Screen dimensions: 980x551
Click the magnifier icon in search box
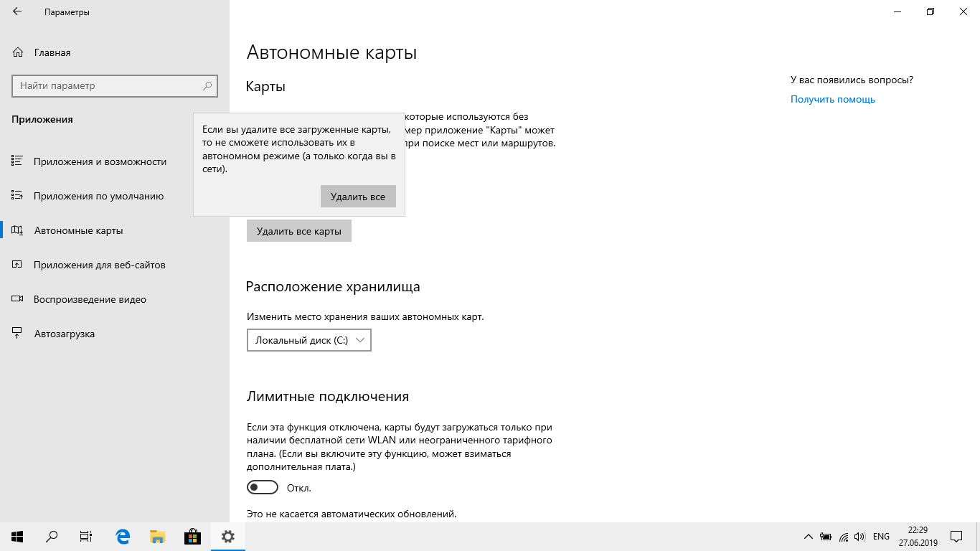(x=207, y=86)
